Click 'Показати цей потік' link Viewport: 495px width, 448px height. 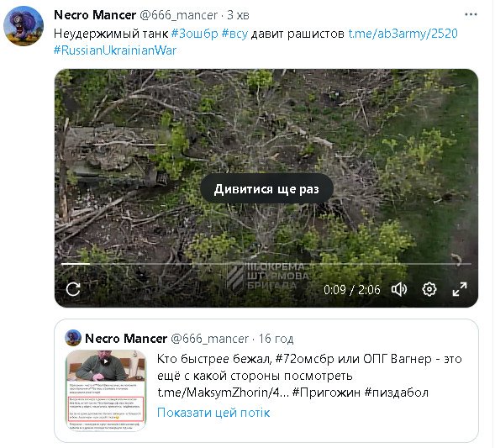point(213,413)
